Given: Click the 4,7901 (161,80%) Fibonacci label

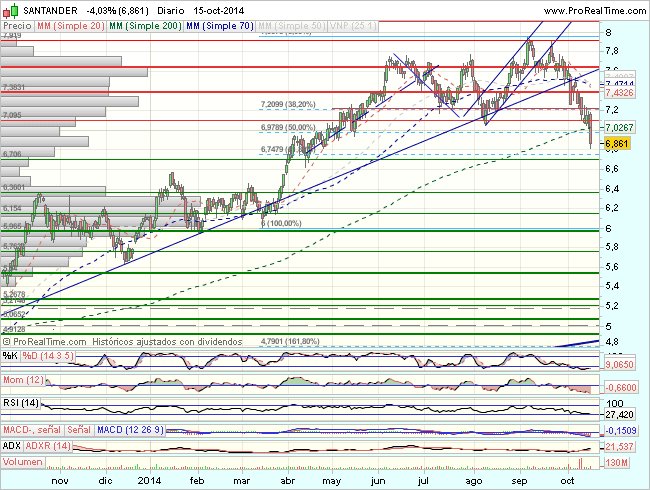Looking at the screenshot, I should (290, 341).
